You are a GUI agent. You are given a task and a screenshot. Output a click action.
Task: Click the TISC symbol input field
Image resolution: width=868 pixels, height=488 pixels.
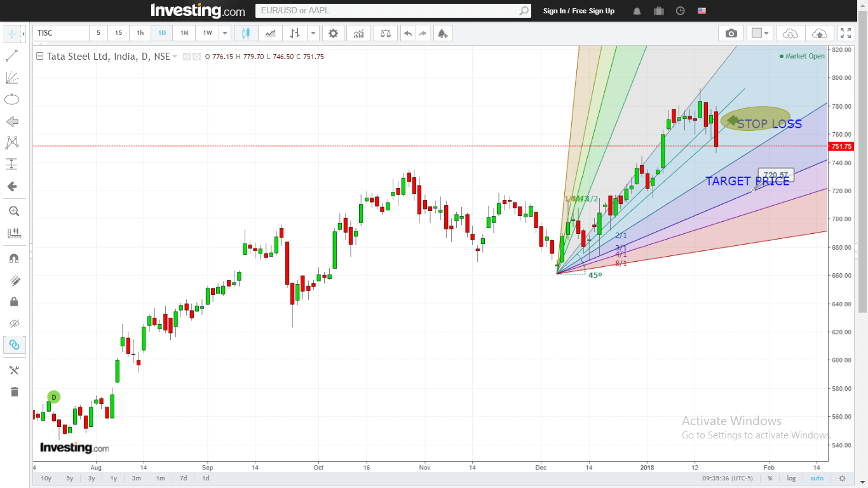click(60, 33)
